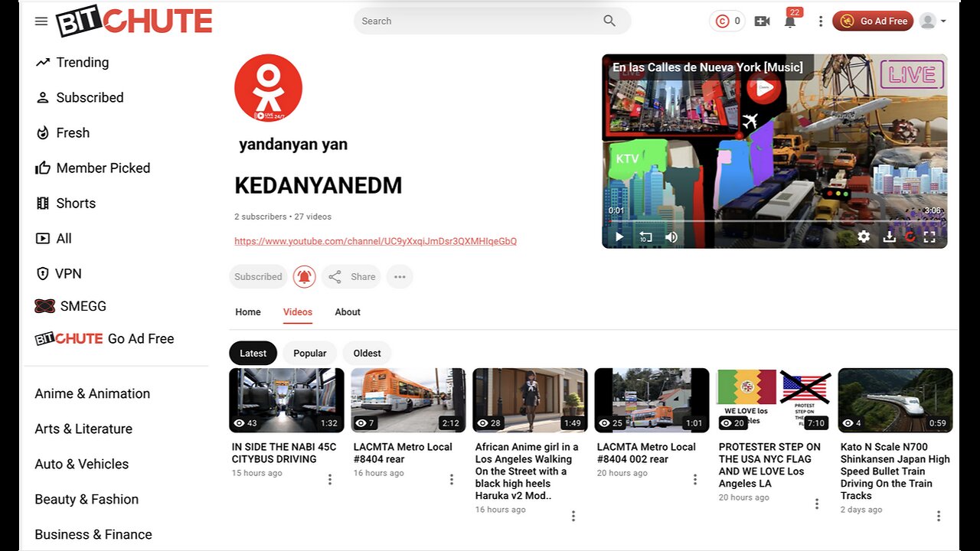Switch to the Videos tab
Image resolution: width=980 pixels, height=551 pixels.
298,312
